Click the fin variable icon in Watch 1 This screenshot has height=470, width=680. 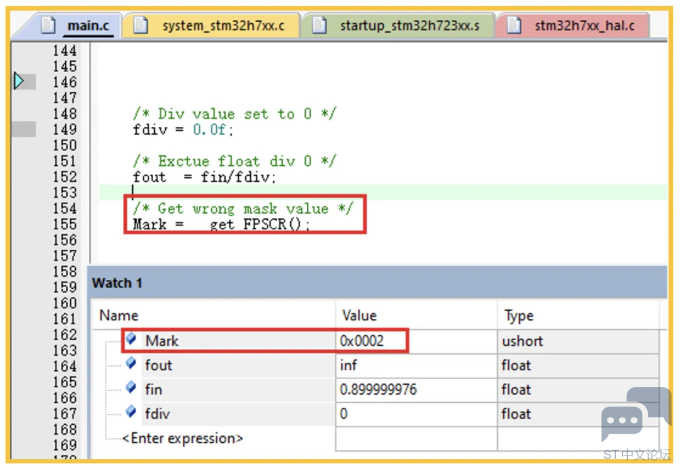click(131, 387)
